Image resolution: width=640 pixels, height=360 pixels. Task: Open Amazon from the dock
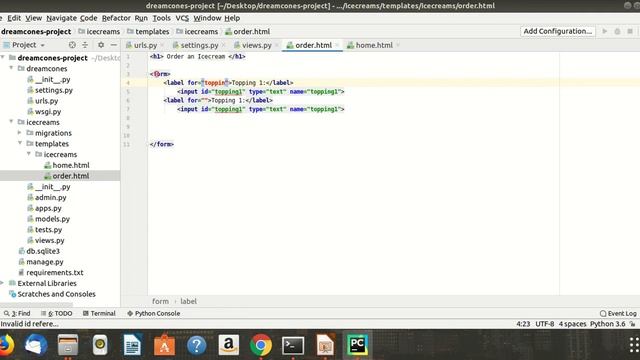(x=229, y=345)
